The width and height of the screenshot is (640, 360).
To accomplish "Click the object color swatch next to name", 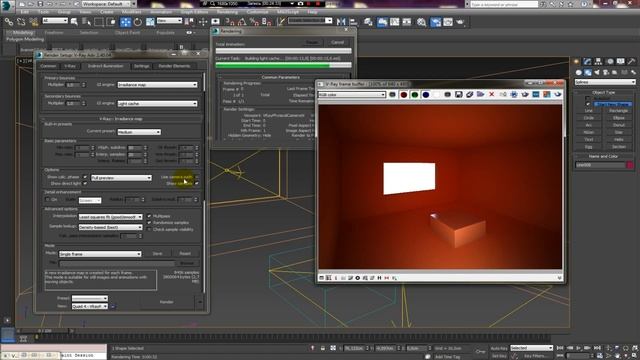I will click(630, 165).
